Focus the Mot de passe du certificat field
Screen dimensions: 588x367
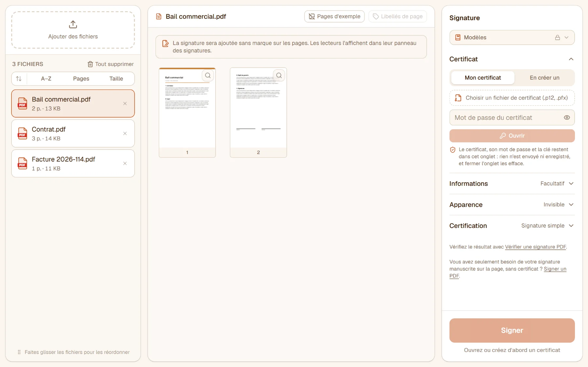[512, 118]
